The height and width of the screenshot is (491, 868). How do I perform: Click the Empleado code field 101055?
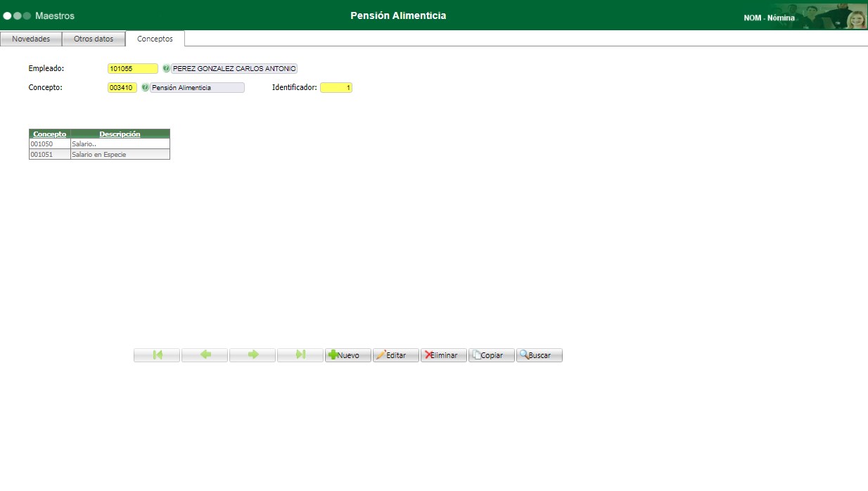pyautogui.click(x=133, y=69)
